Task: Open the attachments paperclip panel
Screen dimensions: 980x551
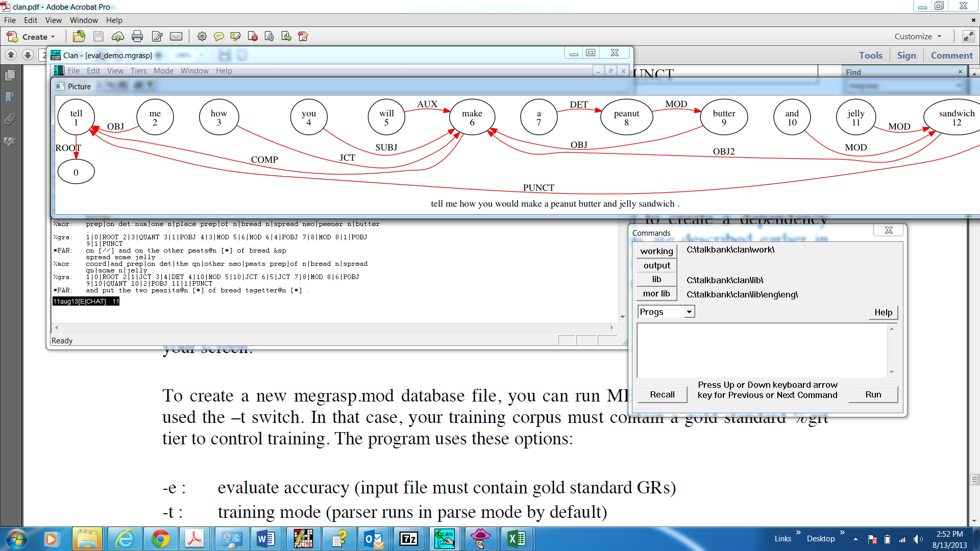Action: click(x=10, y=119)
